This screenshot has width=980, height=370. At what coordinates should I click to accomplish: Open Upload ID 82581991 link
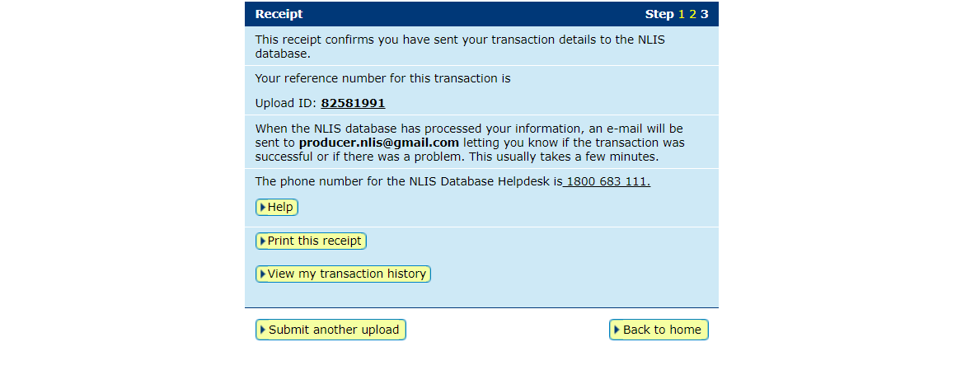pyautogui.click(x=353, y=104)
